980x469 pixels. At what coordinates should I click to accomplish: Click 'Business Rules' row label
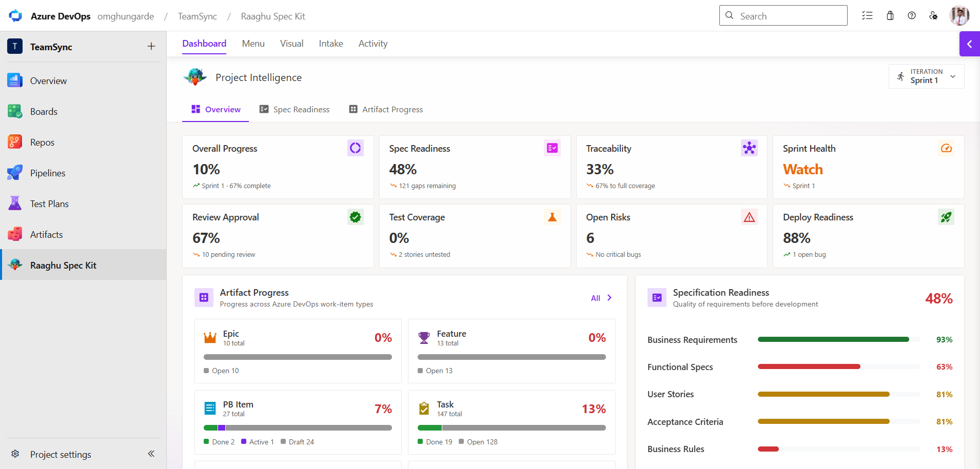click(676, 449)
